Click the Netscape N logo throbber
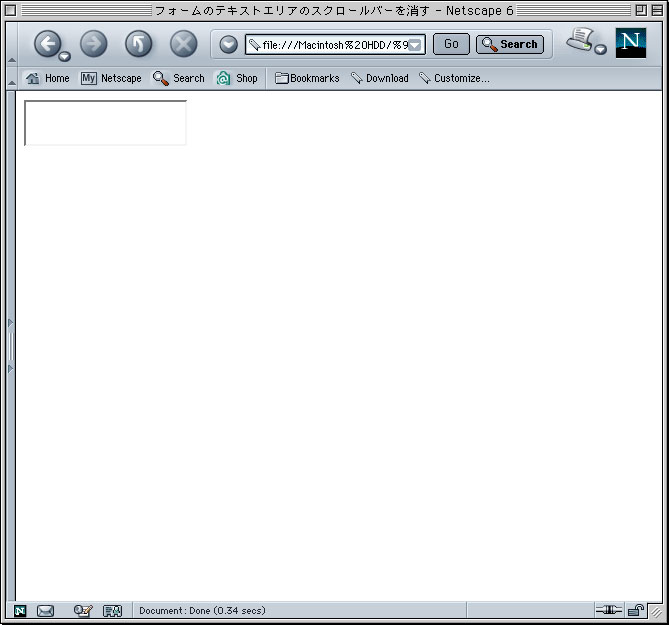The width and height of the screenshot is (669, 625). pos(631,43)
